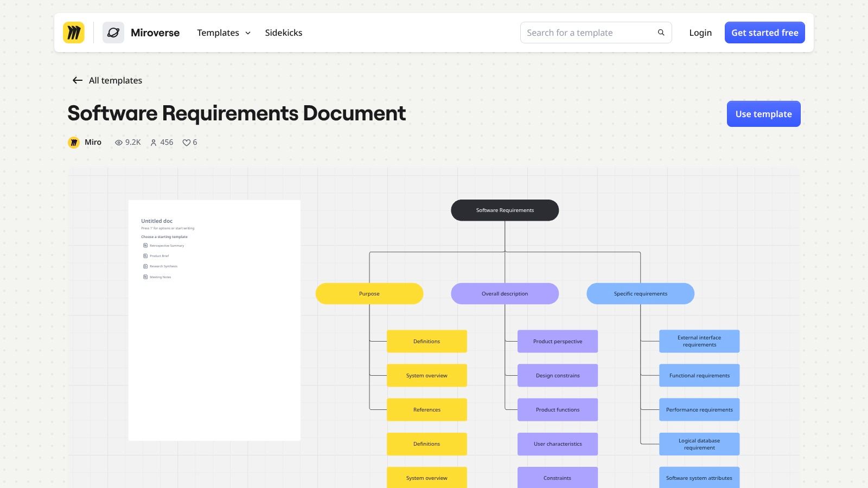
Task: Click the eye views icon
Action: (x=118, y=143)
